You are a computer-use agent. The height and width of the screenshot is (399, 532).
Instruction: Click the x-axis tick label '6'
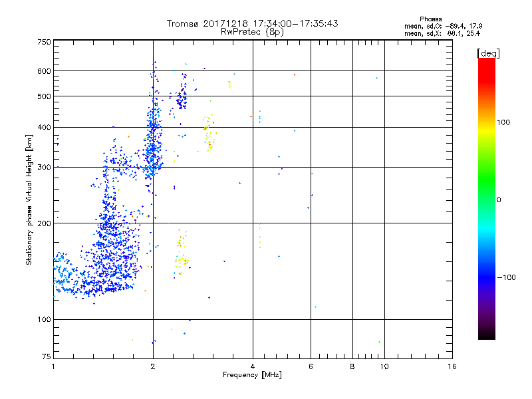coord(311,366)
